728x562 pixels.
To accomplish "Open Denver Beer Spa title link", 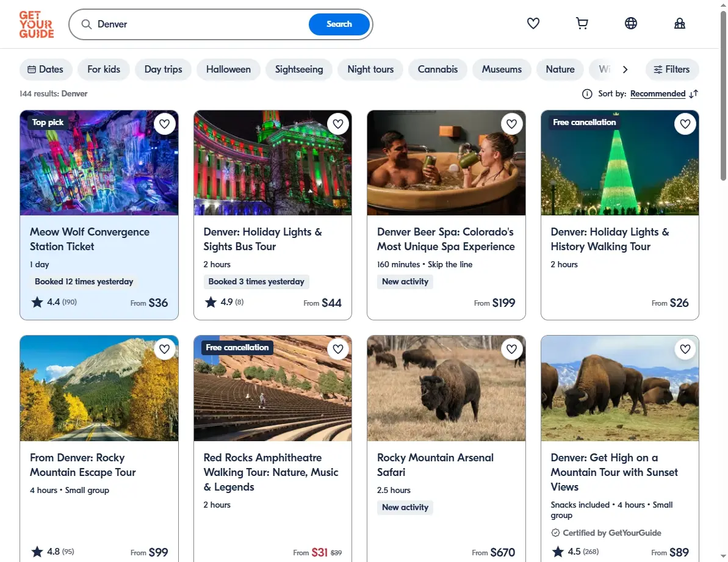I will 445,239.
